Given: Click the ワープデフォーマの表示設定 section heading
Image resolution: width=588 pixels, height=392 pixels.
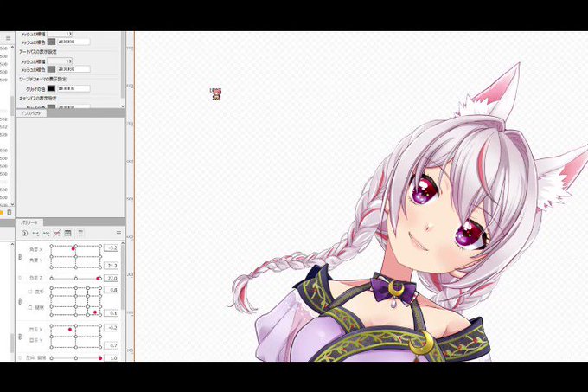Looking at the screenshot, I should point(42,79).
